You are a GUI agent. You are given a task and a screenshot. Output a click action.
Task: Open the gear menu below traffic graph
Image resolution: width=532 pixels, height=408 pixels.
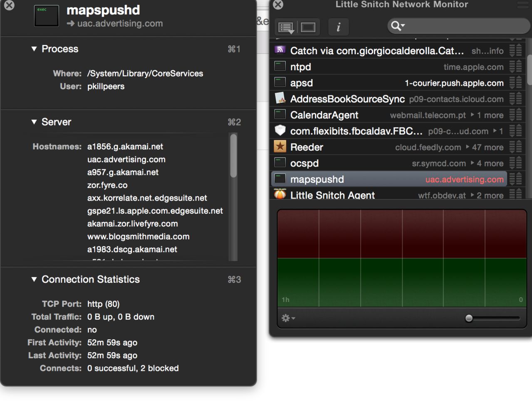(288, 318)
